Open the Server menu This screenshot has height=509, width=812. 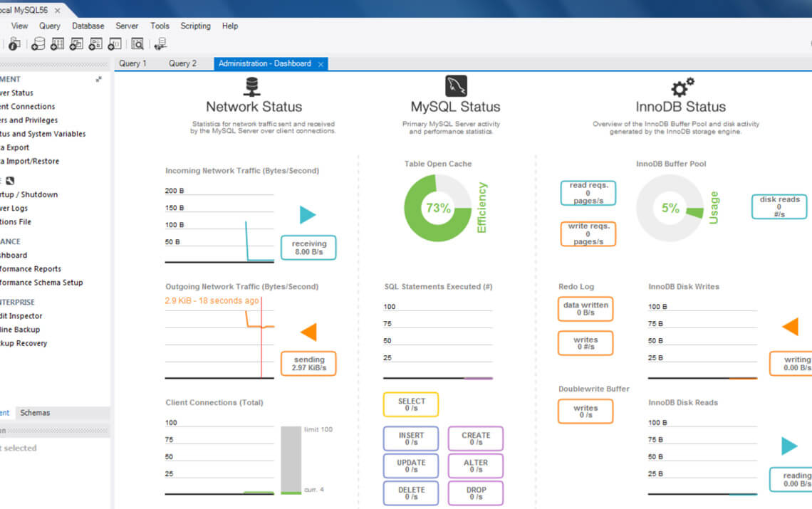[127, 26]
